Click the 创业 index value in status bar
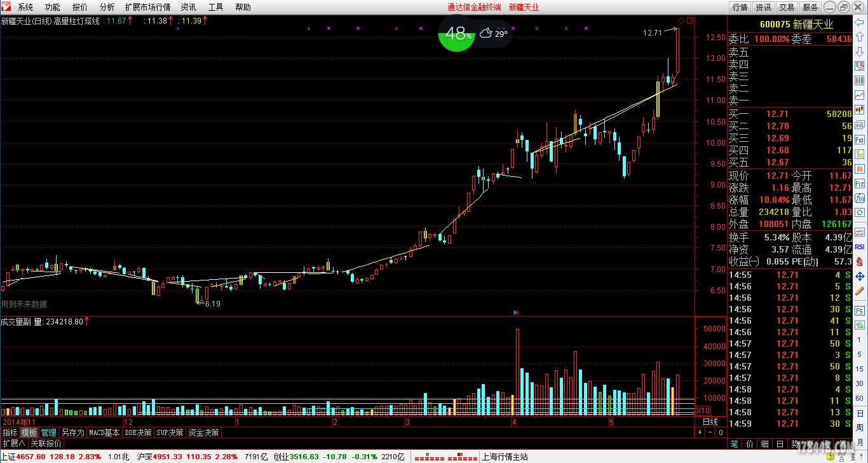 coord(305,457)
